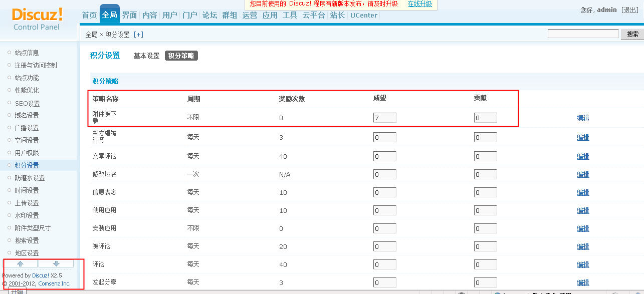Click 编辑 for the 修改域名 row

point(583,174)
